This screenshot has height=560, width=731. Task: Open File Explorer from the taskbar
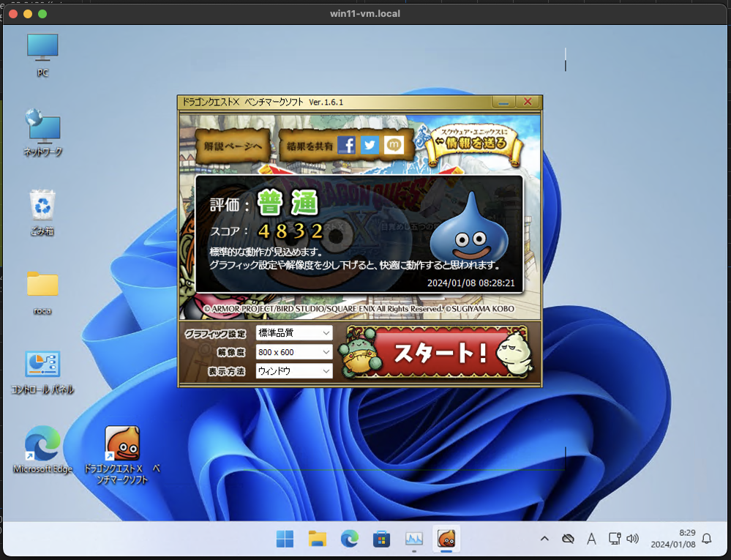tap(318, 539)
